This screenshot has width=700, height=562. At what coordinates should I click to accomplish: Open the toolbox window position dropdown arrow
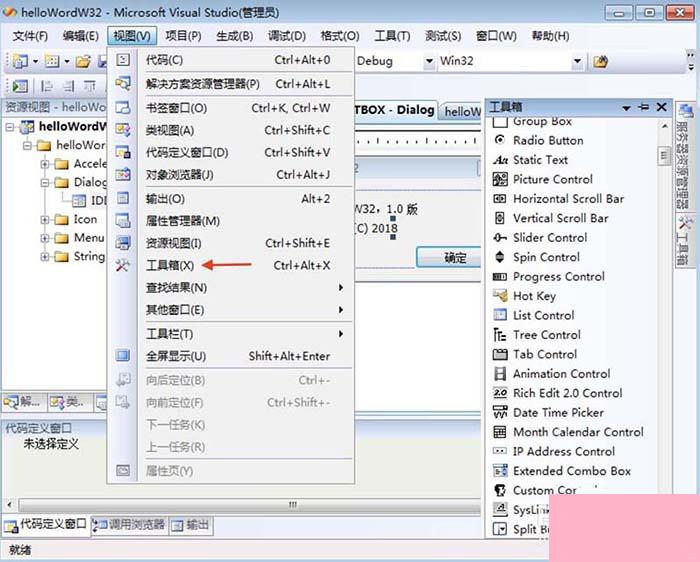pyautogui.click(x=626, y=108)
